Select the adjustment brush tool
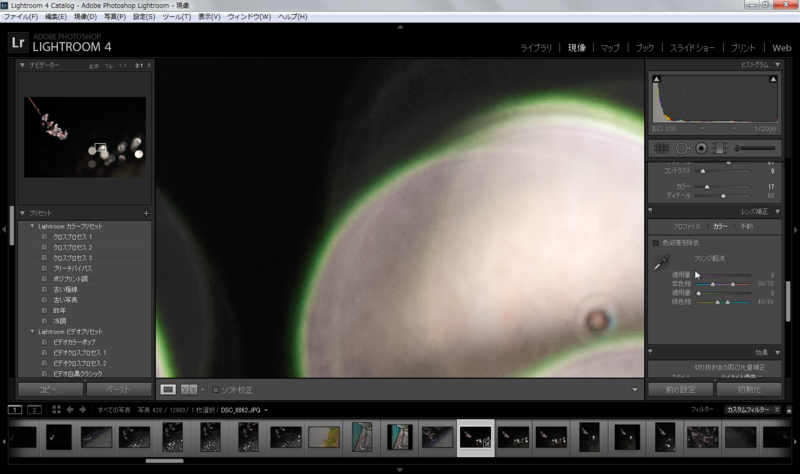Viewport: 800px width, 474px height. coord(755,148)
